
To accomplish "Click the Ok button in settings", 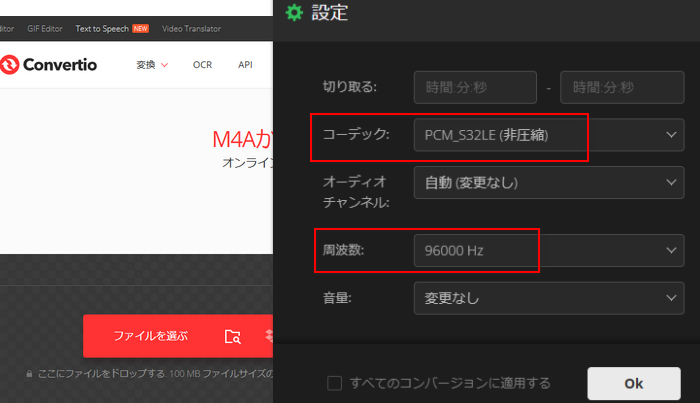I will click(x=634, y=383).
